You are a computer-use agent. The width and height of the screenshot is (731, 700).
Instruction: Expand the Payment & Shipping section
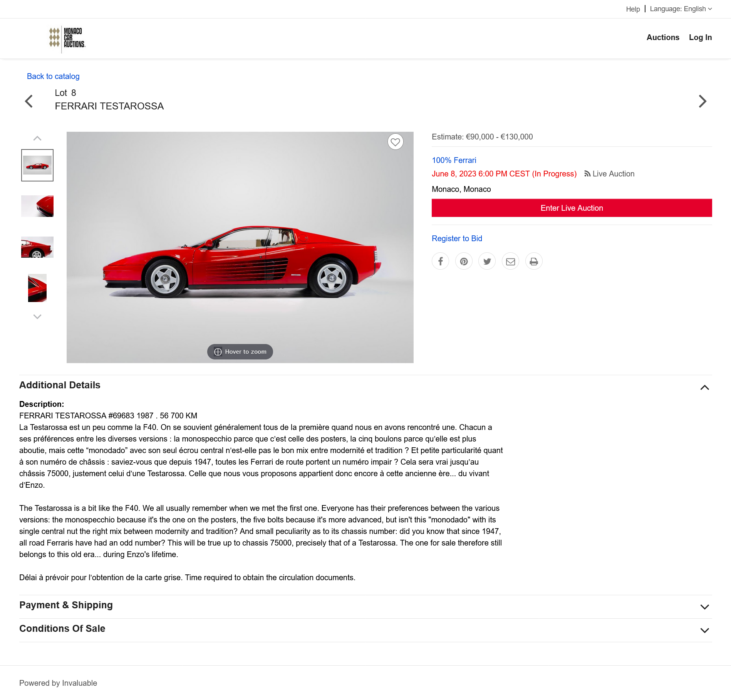coord(704,607)
